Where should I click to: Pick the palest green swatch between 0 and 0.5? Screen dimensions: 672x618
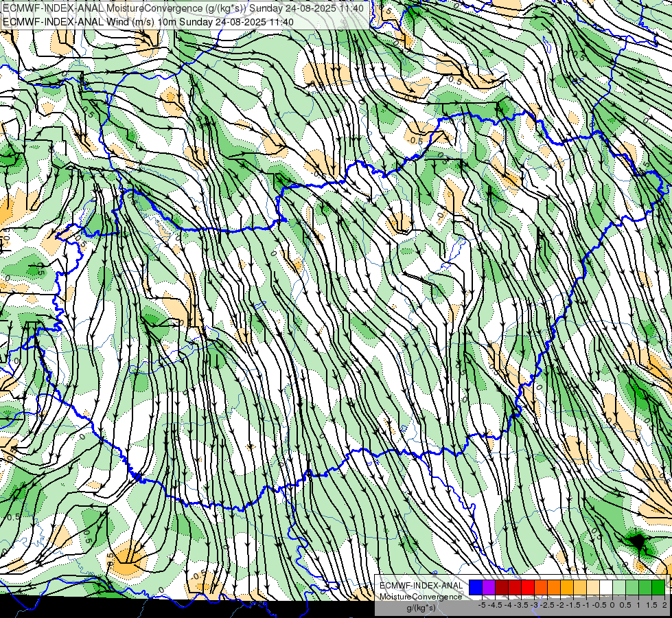(619, 587)
